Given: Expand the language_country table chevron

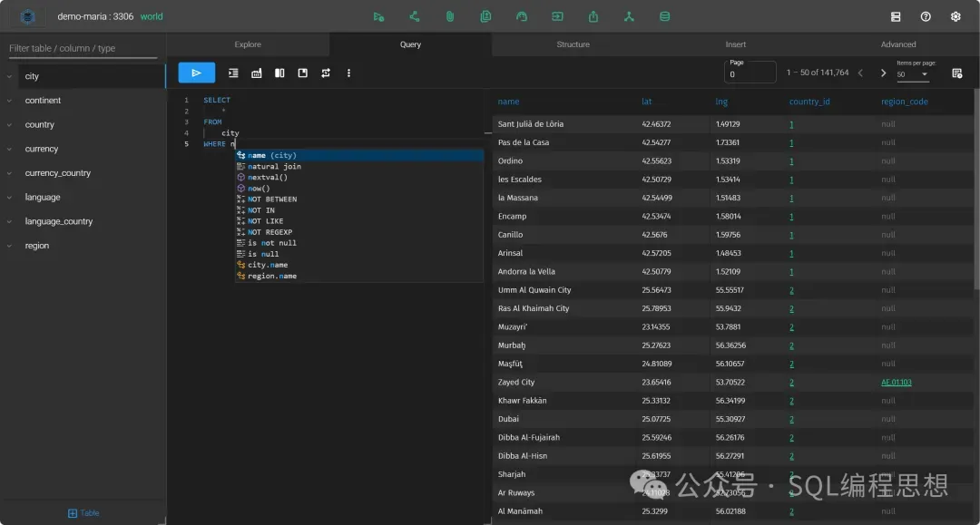Looking at the screenshot, I should pyautogui.click(x=9, y=221).
